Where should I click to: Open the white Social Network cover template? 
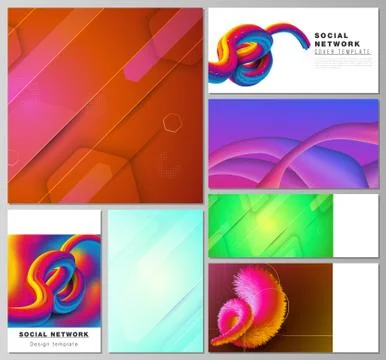[293, 50]
